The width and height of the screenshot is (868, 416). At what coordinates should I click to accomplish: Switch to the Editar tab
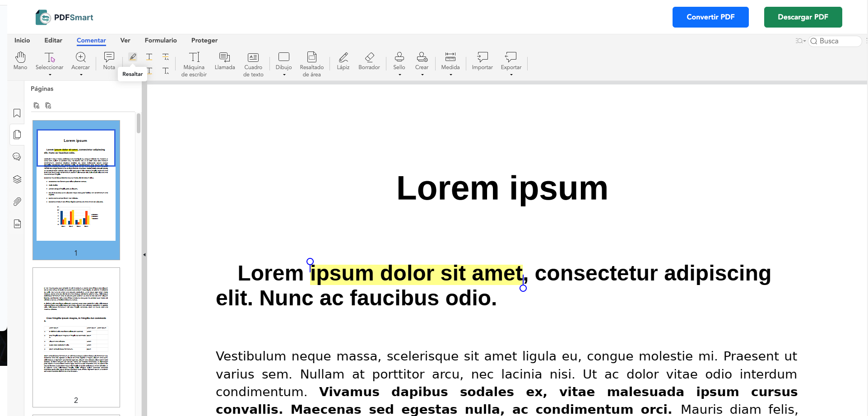pyautogui.click(x=53, y=40)
